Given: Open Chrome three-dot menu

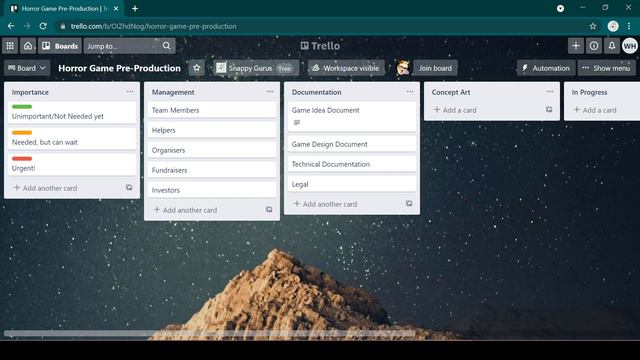Looking at the screenshot, I should pyautogui.click(x=629, y=26).
